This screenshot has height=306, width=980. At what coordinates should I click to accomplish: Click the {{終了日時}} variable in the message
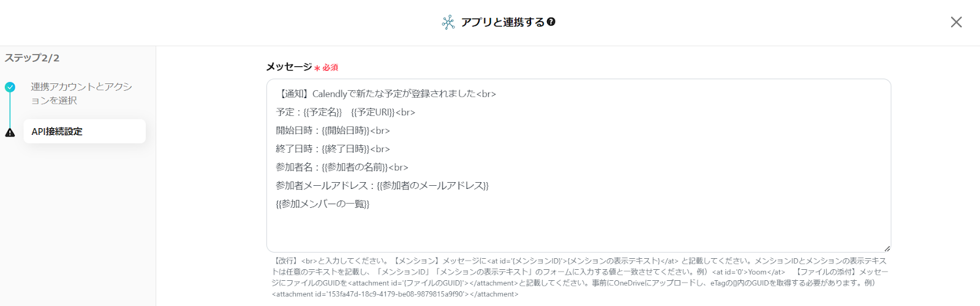click(346, 149)
